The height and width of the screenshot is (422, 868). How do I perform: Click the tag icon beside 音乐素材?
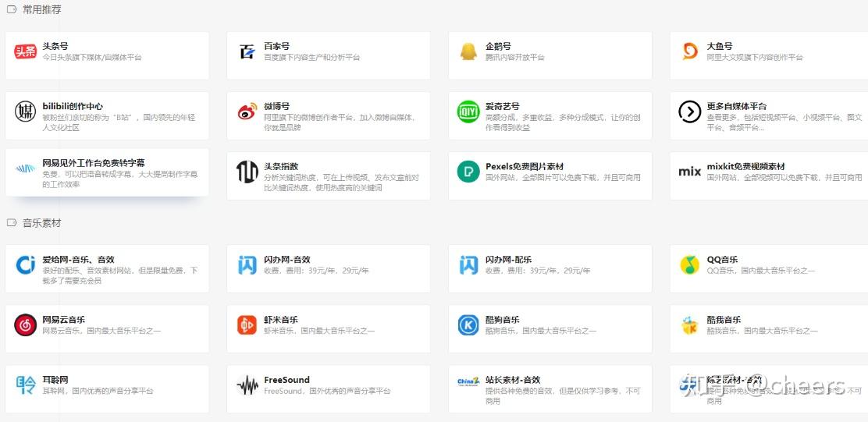(11, 223)
